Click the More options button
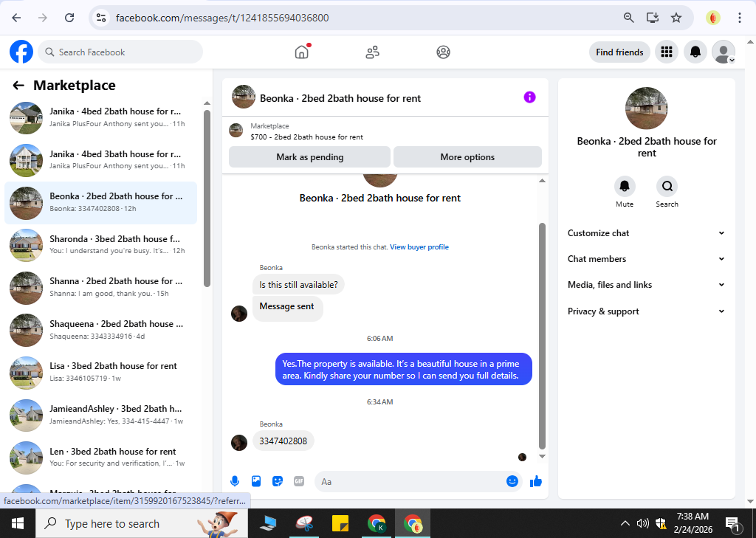Viewport: 756px width, 538px height. click(467, 157)
